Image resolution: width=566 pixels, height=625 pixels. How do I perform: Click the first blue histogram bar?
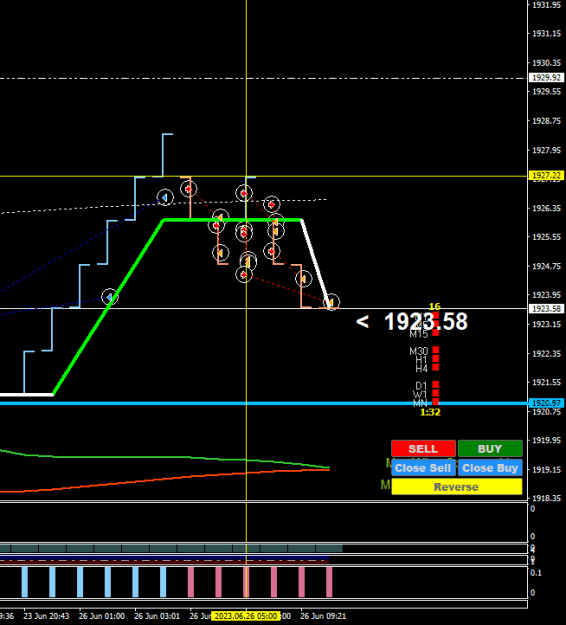pos(25,582)
